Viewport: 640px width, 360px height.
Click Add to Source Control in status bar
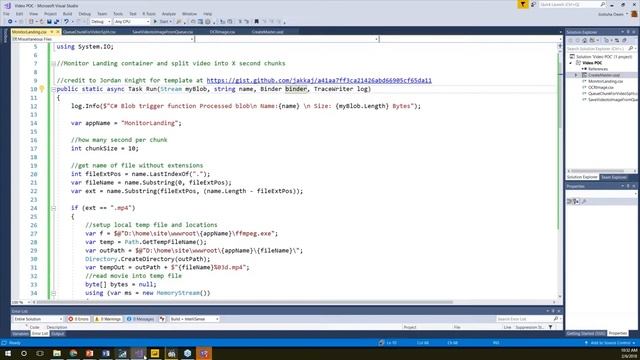click(x=610, y=343)
